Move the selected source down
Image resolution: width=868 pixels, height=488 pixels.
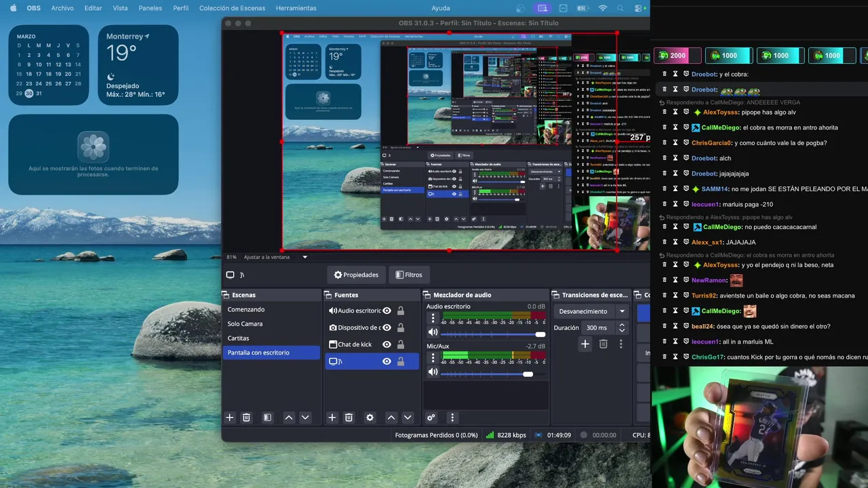click(x=408, y=418)
